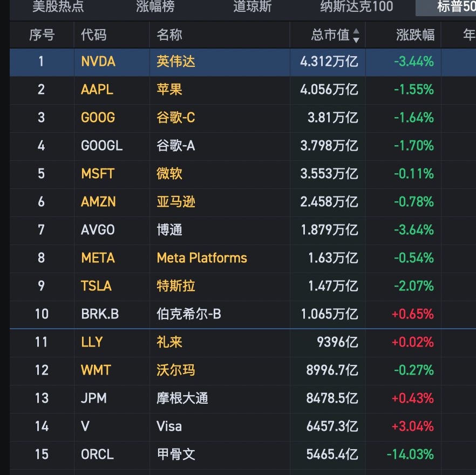
Task: Click the 沃尔玛 name cell
Action: [x=176, y=370]
